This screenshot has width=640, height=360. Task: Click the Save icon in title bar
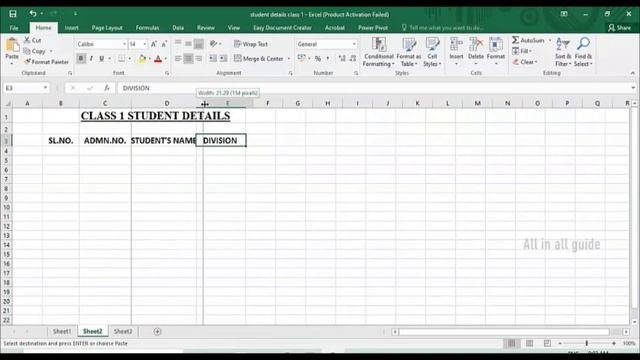tap(13, 14)
